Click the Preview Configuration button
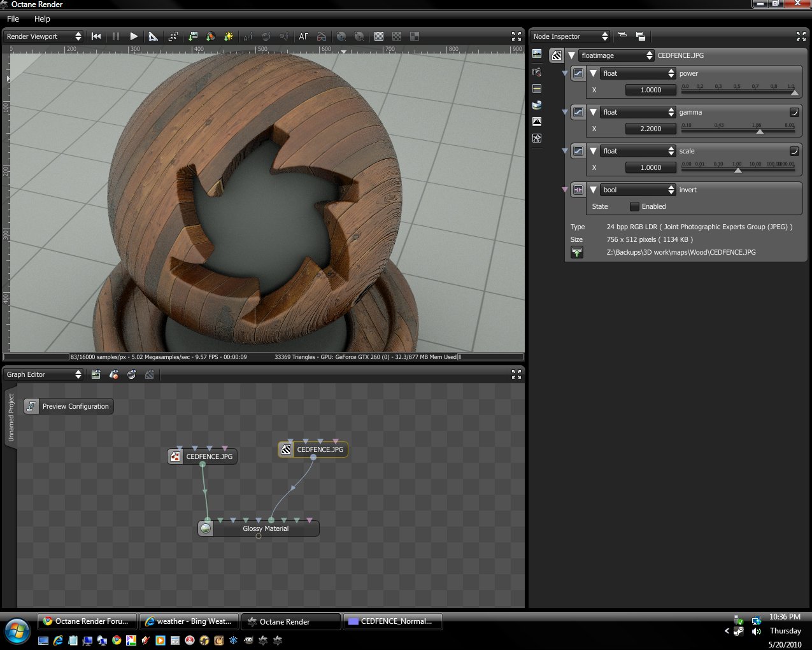This screenshot has width=812, height=650. (69, 406)
